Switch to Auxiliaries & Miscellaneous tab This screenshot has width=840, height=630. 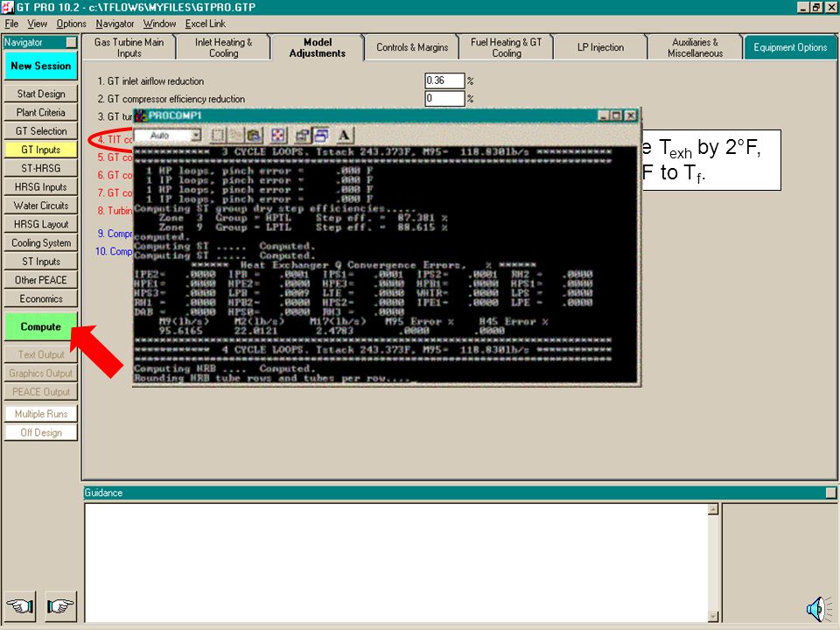[x=695, y=47]
